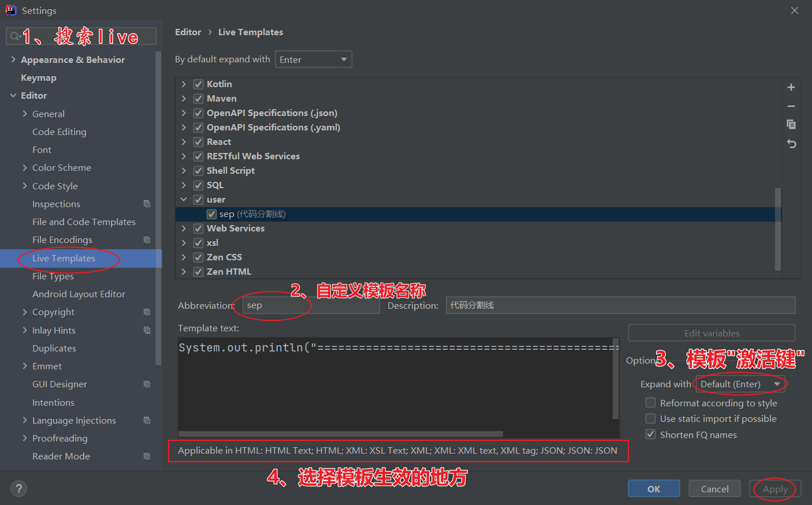
Task: Select the Zen CSS group row
Action: click(478, 257)
